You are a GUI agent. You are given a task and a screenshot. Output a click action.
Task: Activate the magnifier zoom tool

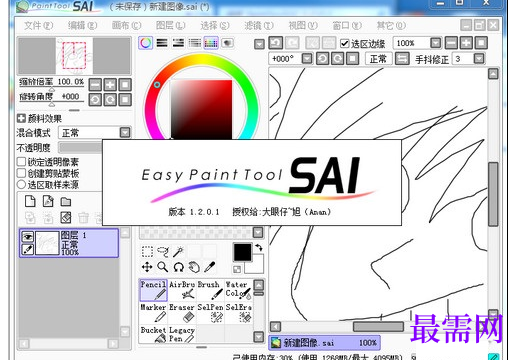[163, 267]
